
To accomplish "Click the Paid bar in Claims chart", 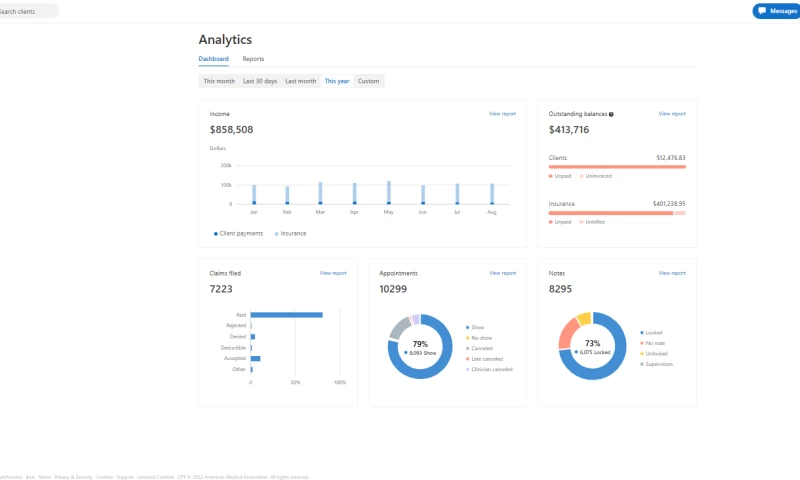I will pyautogui.click(x=286, y=315).
